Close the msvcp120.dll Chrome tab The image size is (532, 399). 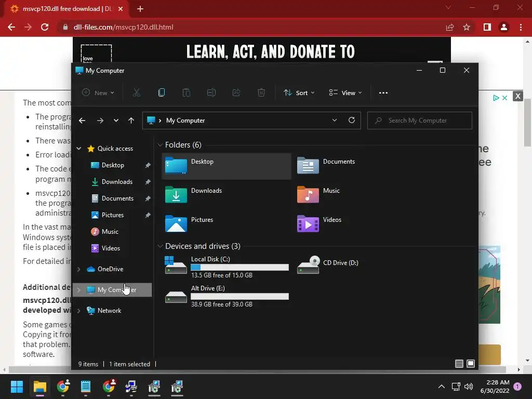[x=121, y=9]
